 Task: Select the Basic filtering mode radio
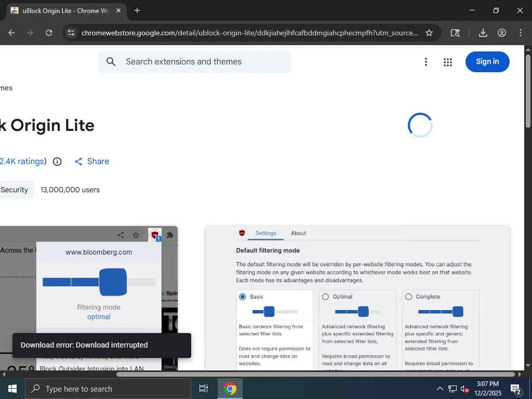pyautogui.click(x=243, y=297)
